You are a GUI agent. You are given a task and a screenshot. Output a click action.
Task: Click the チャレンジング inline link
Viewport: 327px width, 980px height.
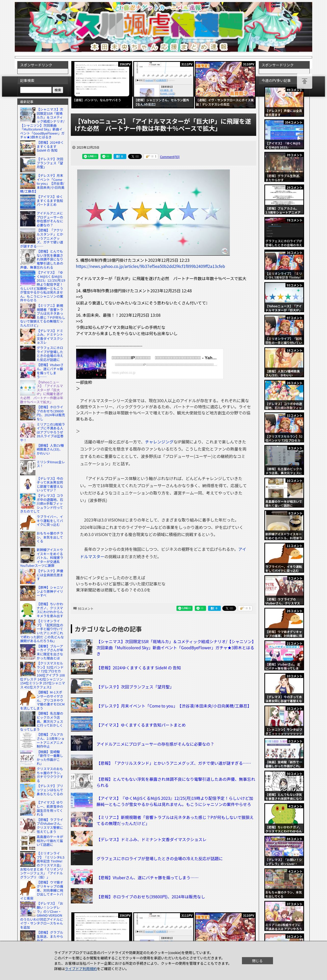[x=159, y=442]
